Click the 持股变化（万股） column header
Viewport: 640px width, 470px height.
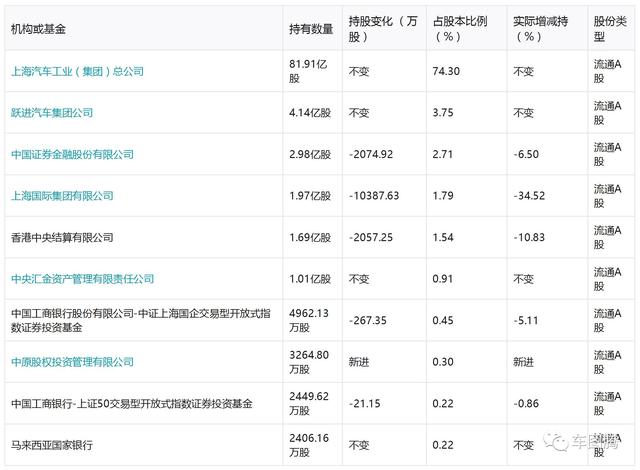coord(383,29)
